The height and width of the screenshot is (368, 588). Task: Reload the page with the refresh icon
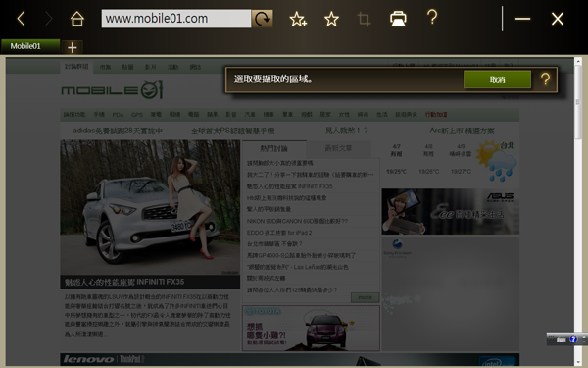point(262,19)
